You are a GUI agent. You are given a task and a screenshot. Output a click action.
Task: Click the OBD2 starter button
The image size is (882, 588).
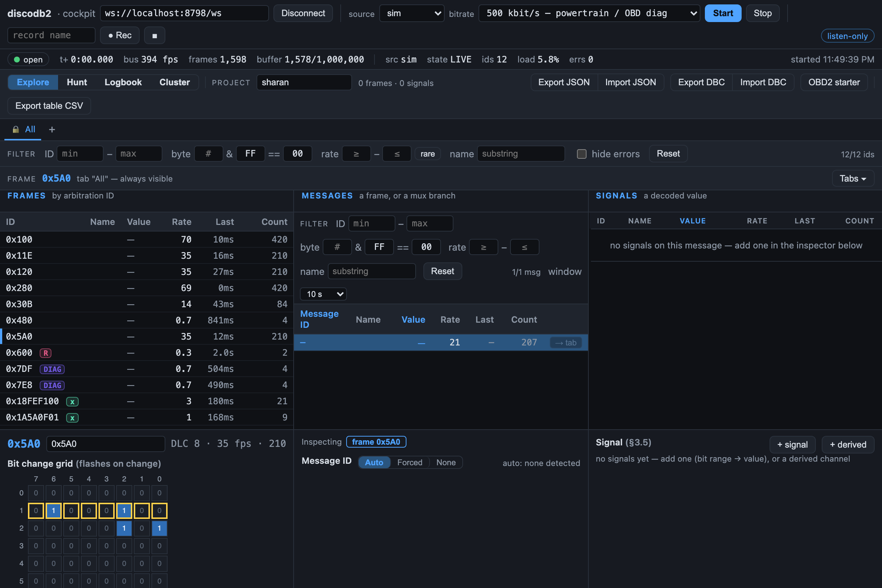tap(834, 82)
